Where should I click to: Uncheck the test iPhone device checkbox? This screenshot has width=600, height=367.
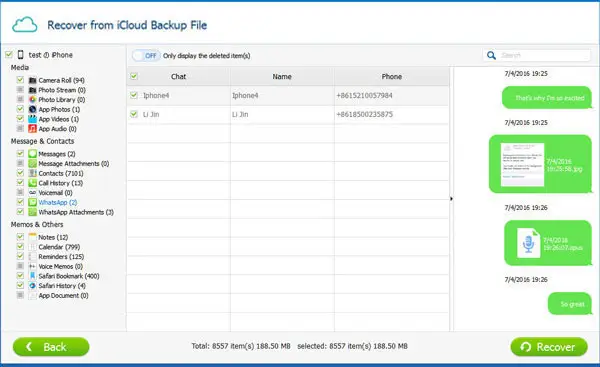coord(9,55)
